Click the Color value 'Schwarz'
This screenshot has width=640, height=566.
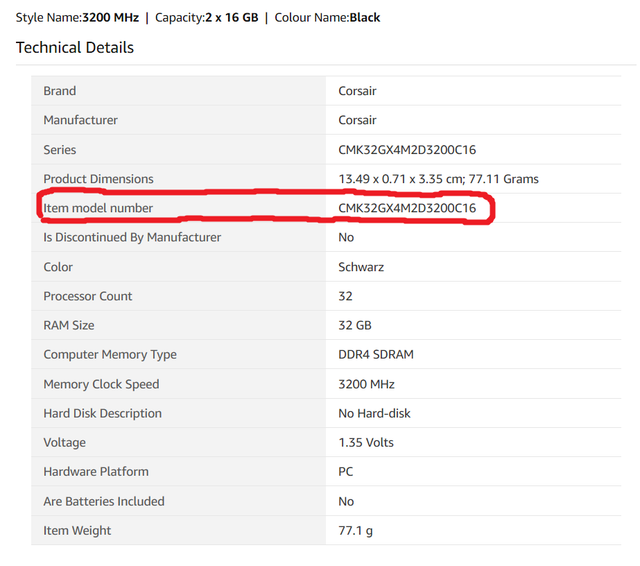tap(361, 267)
